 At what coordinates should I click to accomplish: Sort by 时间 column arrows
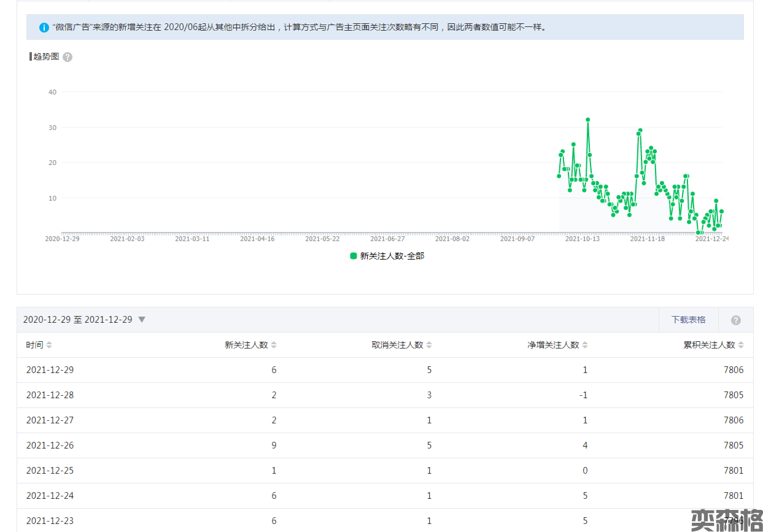(49, 345)
